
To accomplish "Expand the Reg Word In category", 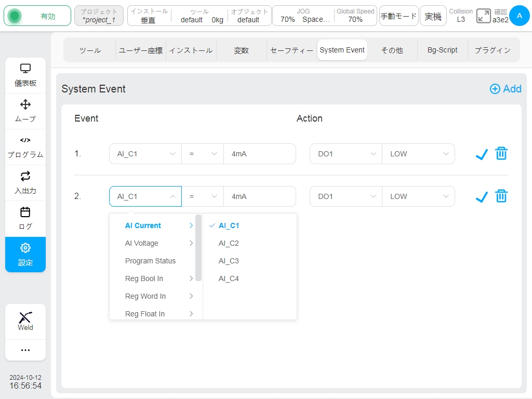I will (156, 296).
